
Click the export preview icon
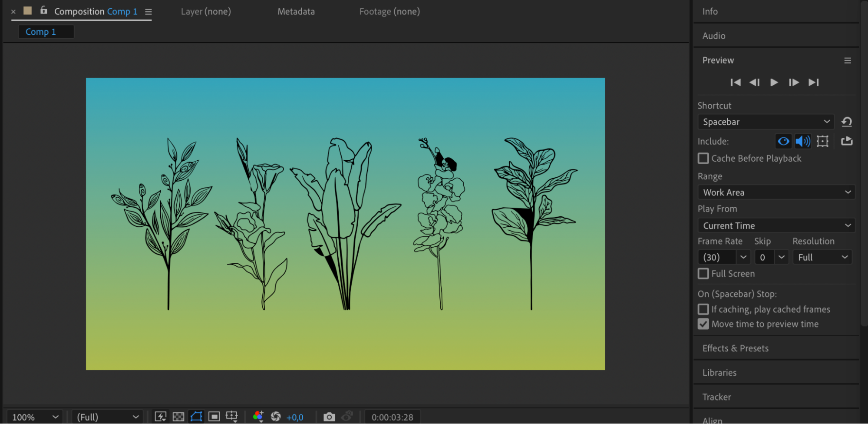point(847,141)
